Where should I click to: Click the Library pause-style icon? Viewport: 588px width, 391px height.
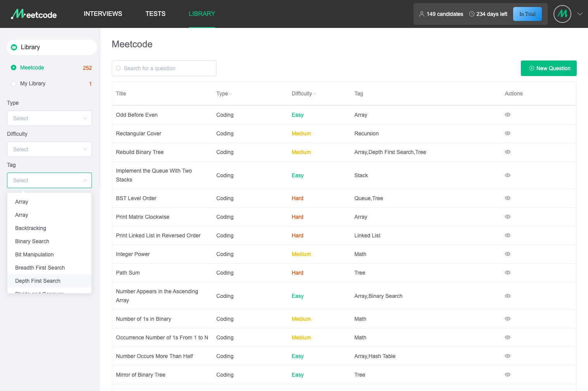(14, 47)
